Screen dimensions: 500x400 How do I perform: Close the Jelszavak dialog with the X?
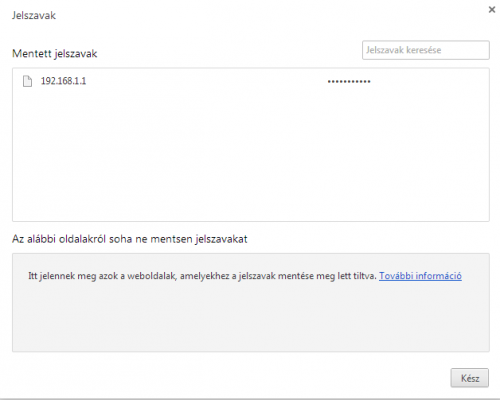tap(492, 10)
